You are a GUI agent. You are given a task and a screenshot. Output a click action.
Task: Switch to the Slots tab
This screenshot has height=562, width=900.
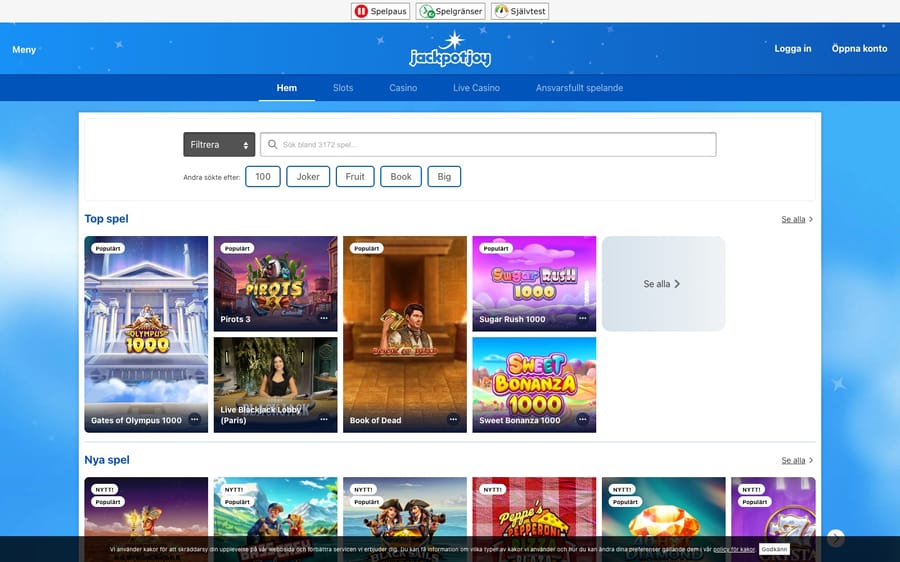pos(343,88)
